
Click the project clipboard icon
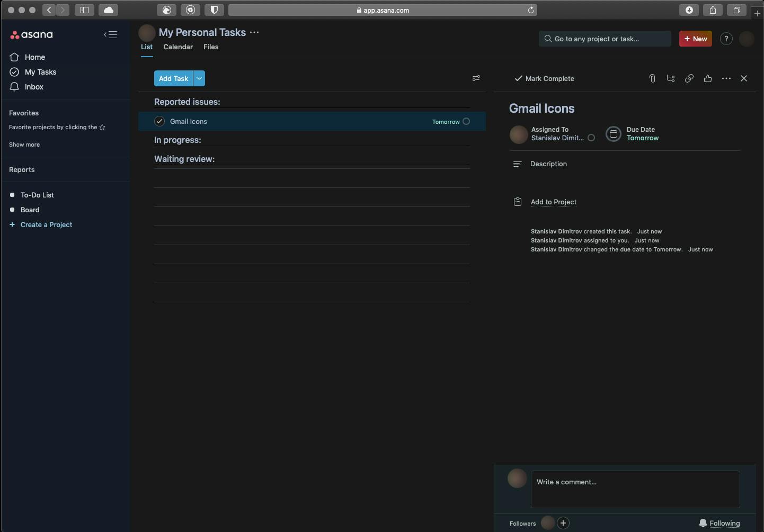(518, 202)
